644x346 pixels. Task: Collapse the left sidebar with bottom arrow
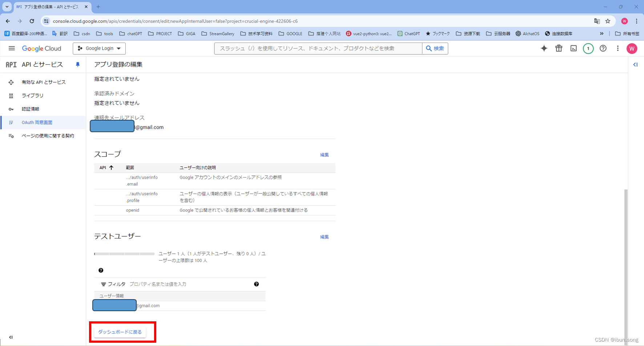[11, 337]
